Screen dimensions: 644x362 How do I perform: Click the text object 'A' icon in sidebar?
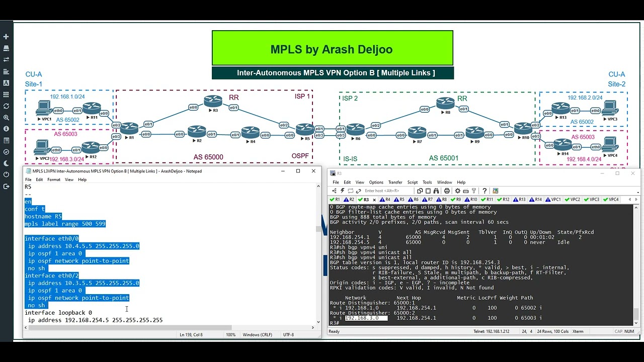tap(6, 83)
